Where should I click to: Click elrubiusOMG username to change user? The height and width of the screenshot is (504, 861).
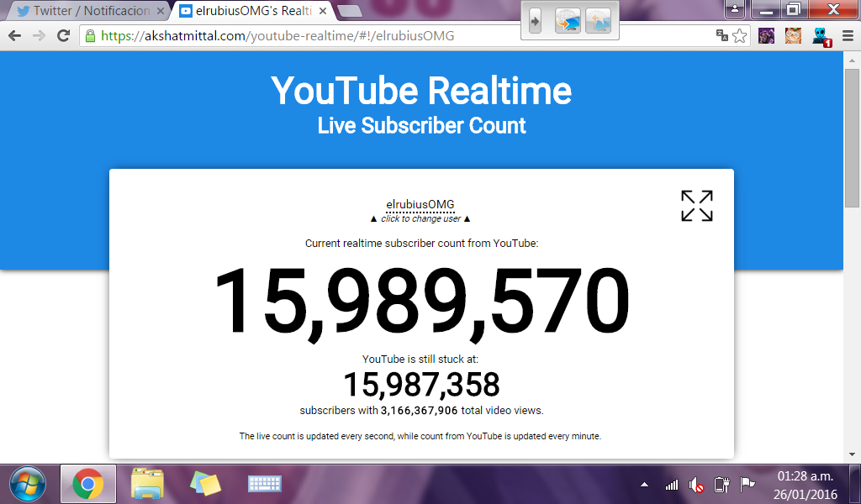point(420,205)
